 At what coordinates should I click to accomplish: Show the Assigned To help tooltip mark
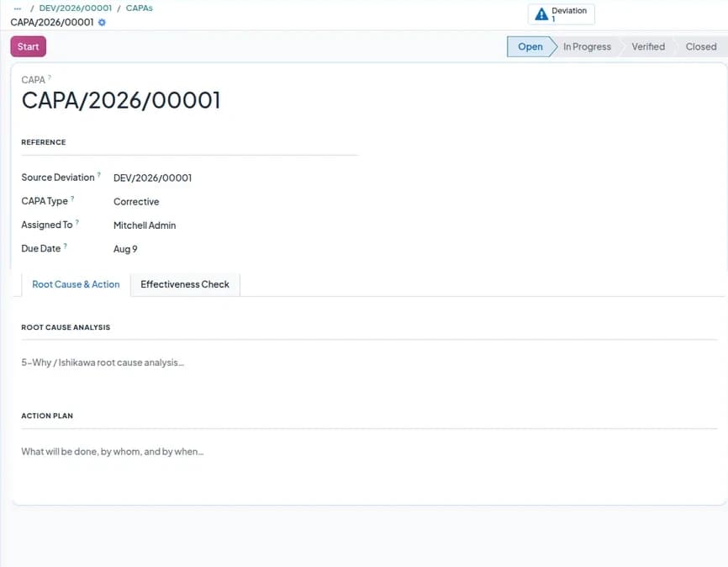point(77,222)
